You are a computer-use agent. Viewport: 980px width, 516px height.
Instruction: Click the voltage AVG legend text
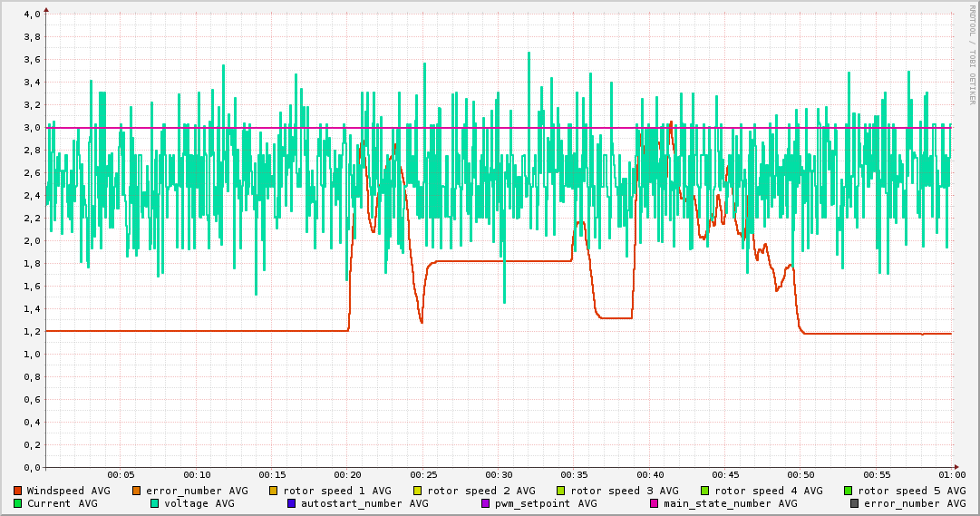199,503
